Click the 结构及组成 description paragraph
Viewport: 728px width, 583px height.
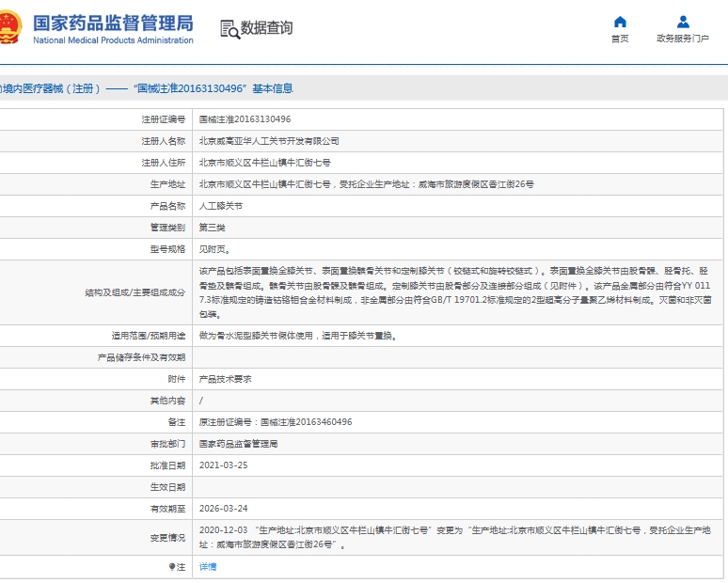pos(455,292)
